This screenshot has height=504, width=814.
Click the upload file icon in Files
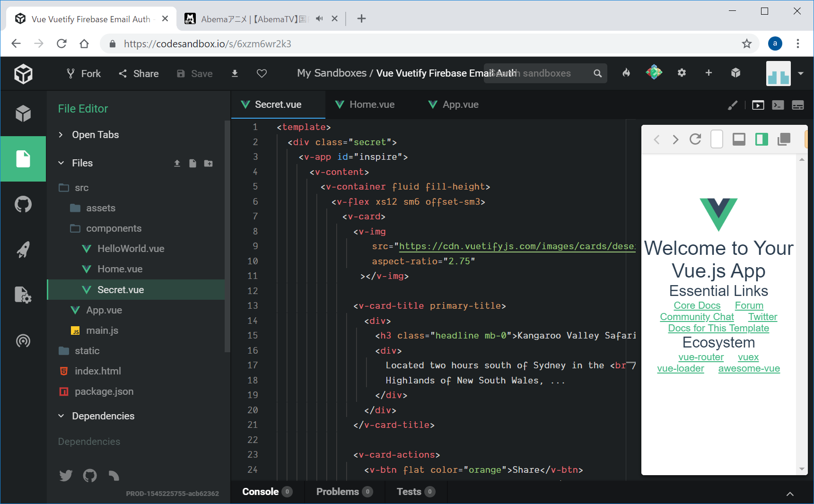pos(177,163)
